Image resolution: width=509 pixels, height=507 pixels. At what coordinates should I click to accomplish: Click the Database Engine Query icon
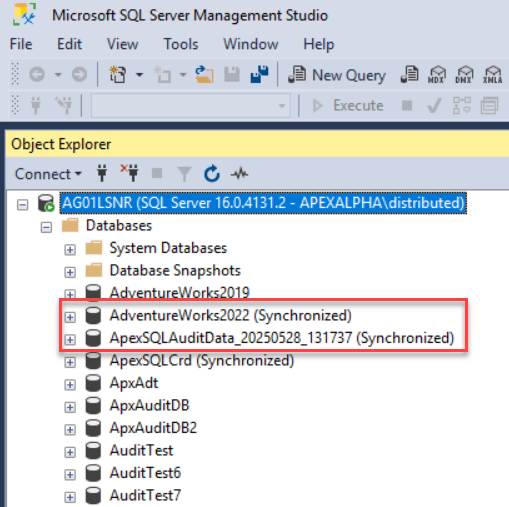point(409,74)
